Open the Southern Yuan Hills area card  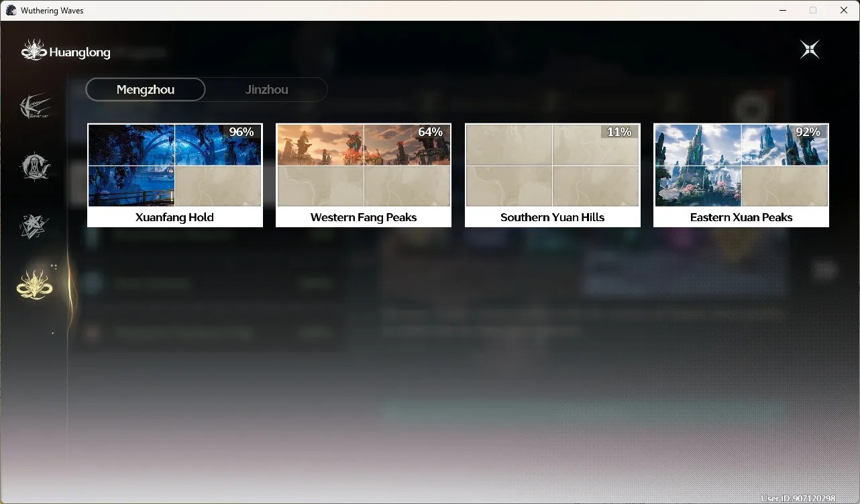point(553,176)
